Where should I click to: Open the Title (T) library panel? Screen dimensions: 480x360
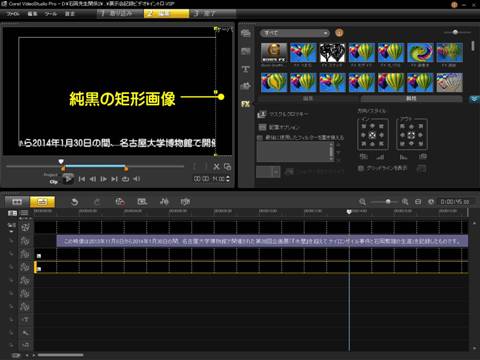click(246, 69)
